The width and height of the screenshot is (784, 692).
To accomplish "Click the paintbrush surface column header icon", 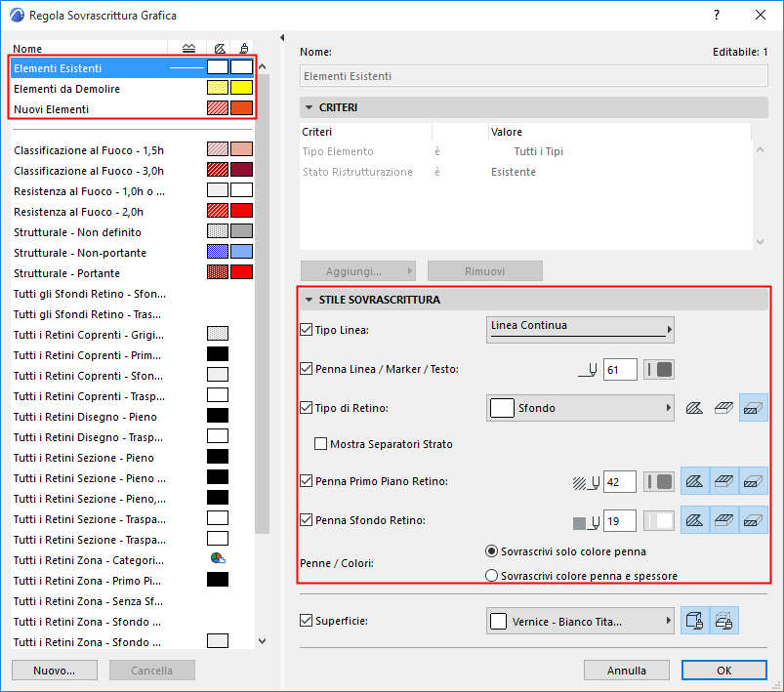I will pos(243,49).
